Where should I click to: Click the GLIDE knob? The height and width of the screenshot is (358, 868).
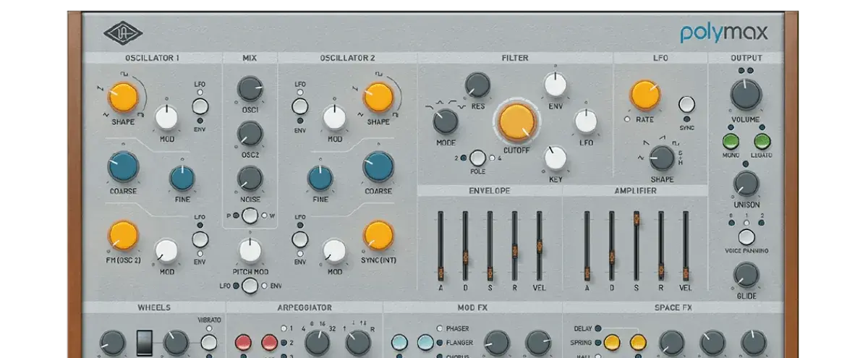coord(746,276)
